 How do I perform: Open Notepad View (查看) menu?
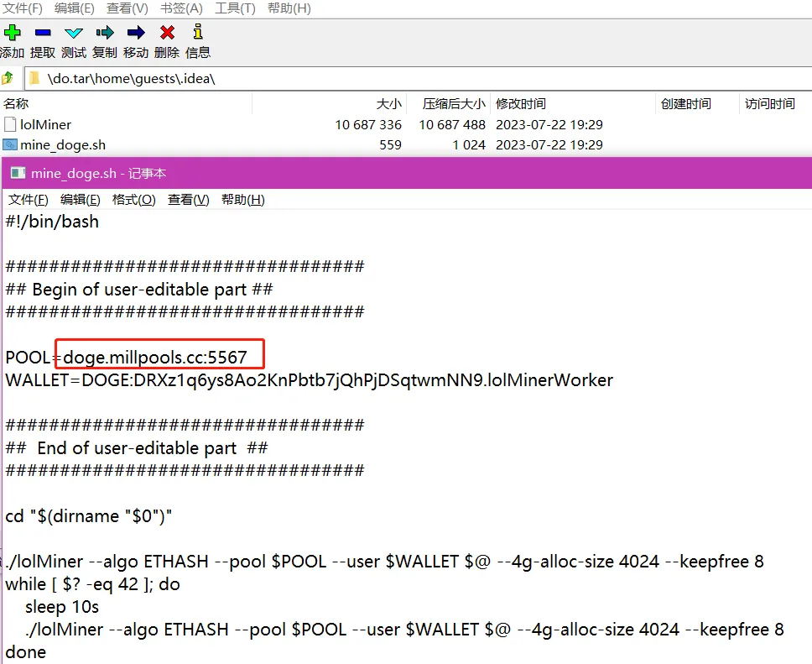coord(188,200)
